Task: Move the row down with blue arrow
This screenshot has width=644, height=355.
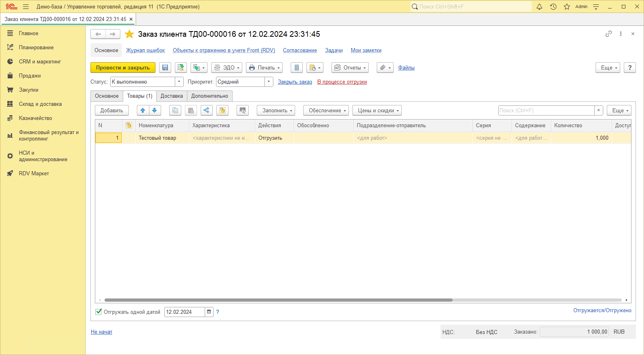Action: pos(155,111)
